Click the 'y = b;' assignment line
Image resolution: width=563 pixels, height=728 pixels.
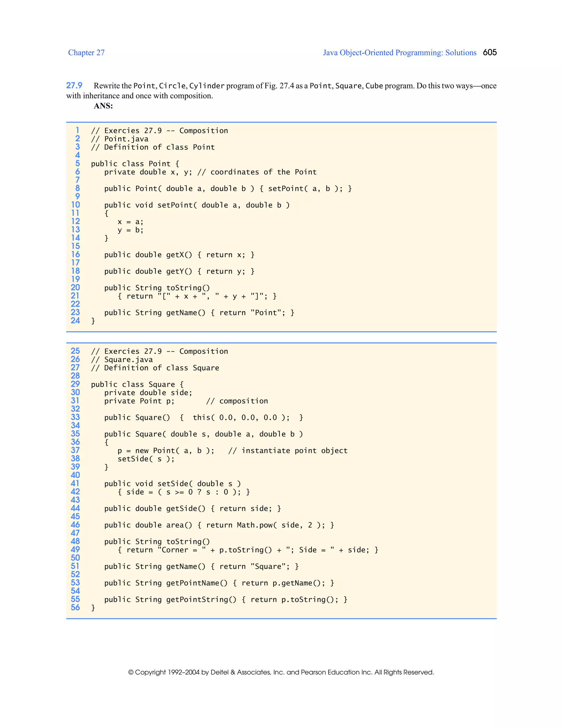[130, 230]
